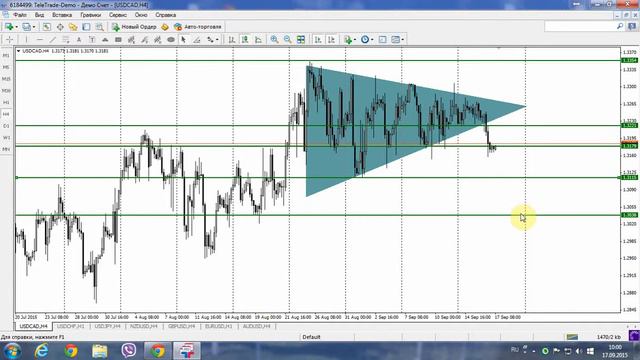640x360 pixels.
Task: Select the Vertical Line tool
Action: point(26,40)
